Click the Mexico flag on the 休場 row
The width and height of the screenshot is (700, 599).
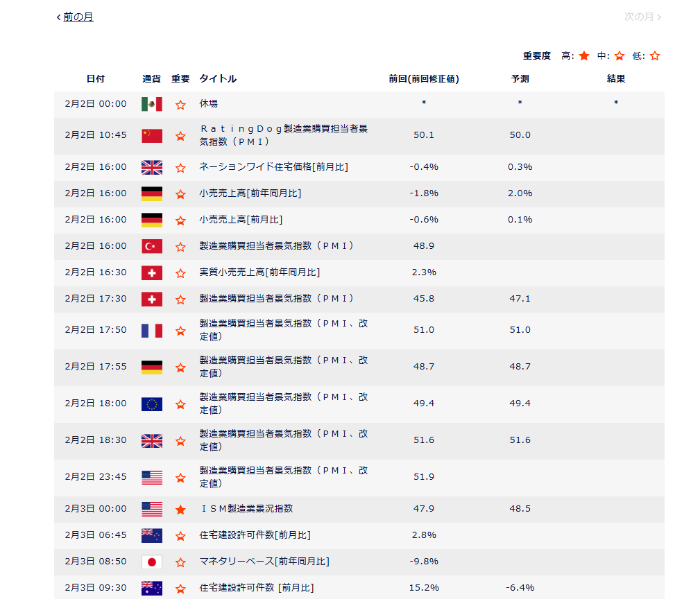pos(151,104)
